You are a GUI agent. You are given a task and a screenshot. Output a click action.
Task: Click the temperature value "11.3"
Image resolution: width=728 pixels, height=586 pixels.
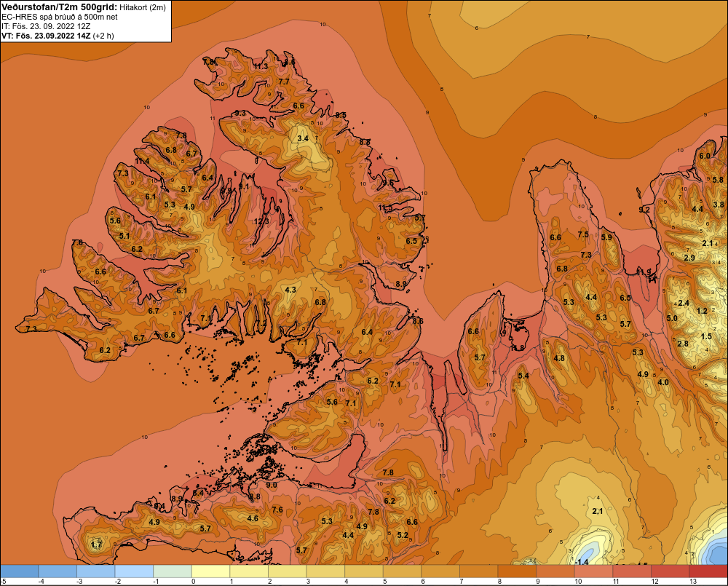tap(261, 66)
